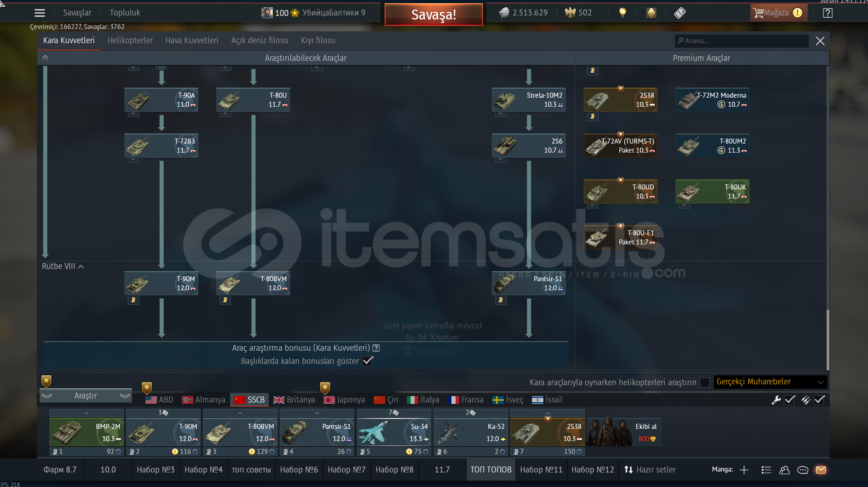This screenshot has width=868, height=487.
Task: Add a new squad with the plus icon
Action: pos(744,470)
